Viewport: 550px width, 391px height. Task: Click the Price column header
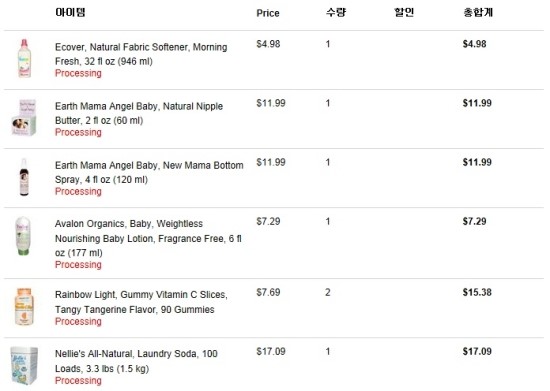268,13
